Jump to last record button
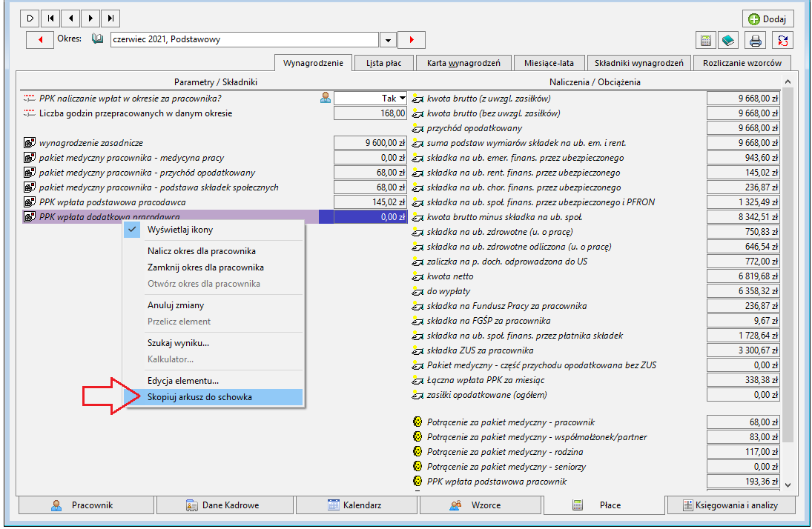The width and height of the screenshot is (812, 529). pos(110,18)
